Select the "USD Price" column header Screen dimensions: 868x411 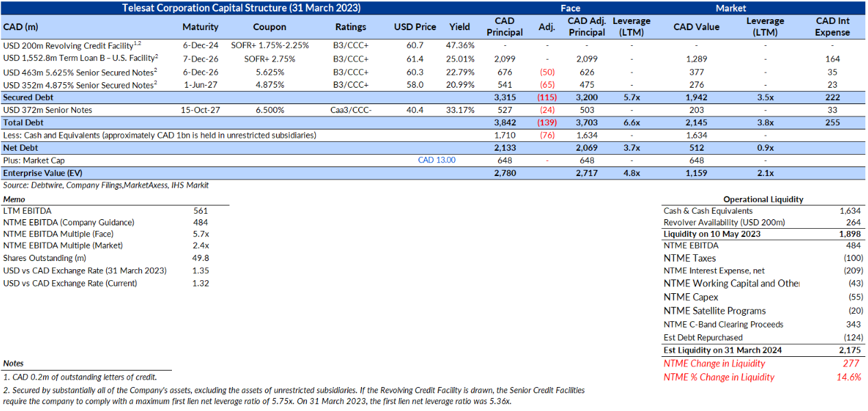coord(415,27)
